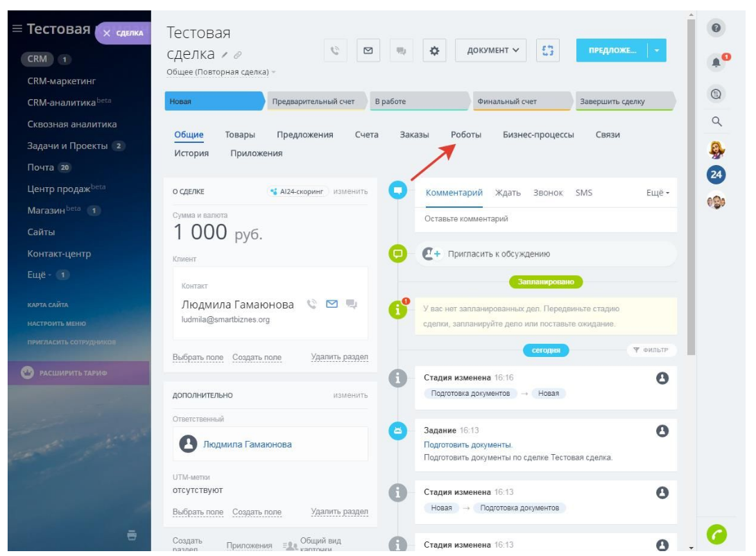Switch to the Общие tab
756x556 pixels.
189,135
